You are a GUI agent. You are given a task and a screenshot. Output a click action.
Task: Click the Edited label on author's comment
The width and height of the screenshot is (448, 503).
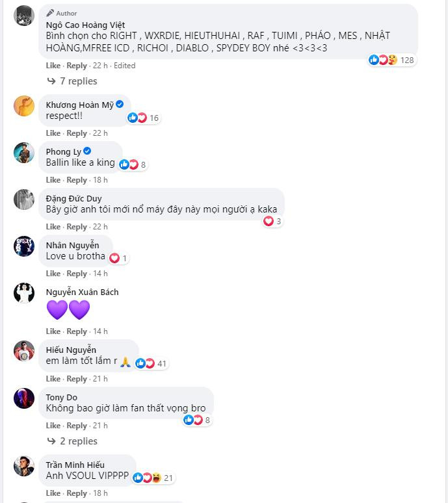[x=125, y=66]
